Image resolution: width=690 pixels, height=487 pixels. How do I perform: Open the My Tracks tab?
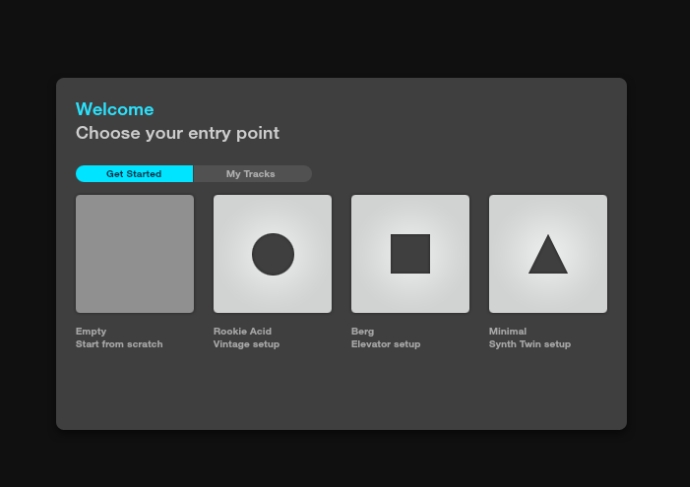pos(253,174)
